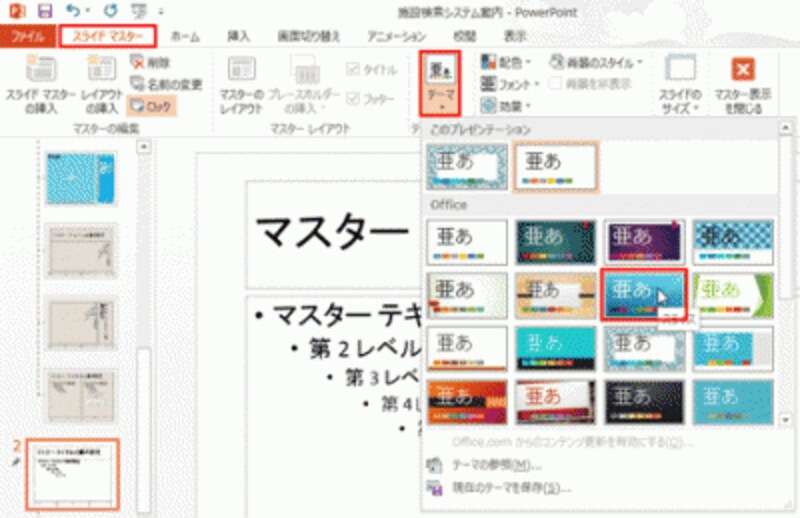Choose the white theme with red accent in second row
This screenshot has width=800, height=518.
click(x=467, y=295)
